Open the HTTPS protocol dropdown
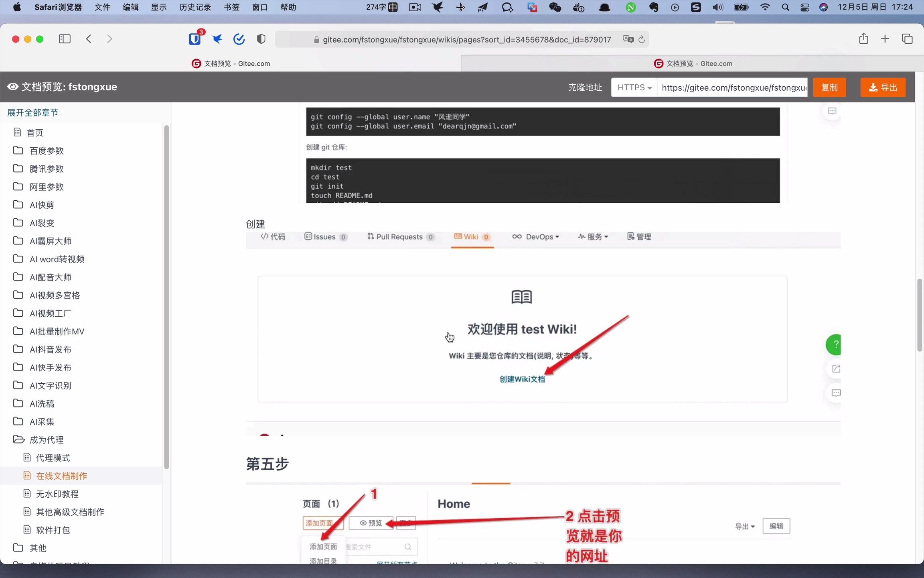Viewport: 924px width, 578px height. pyautogui.click(x=634, y=88)
